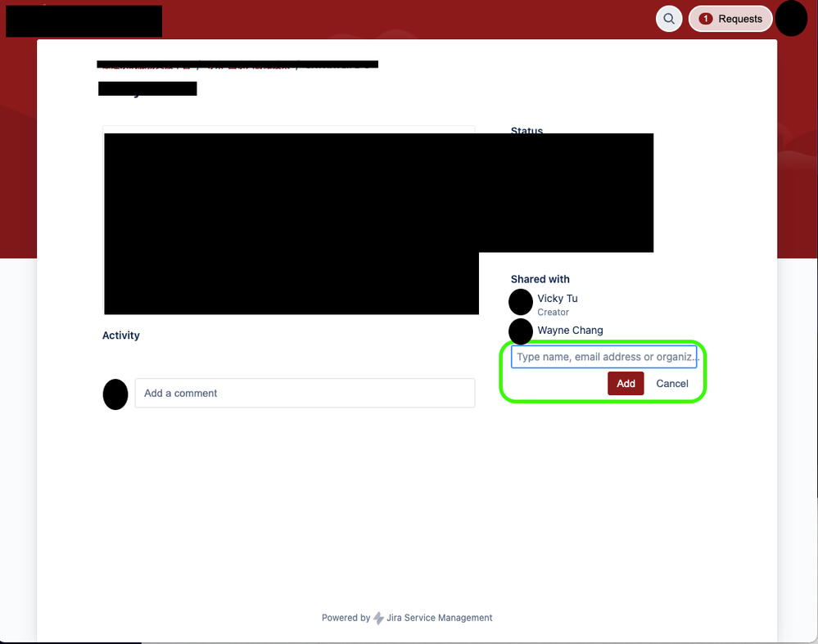Open the help center logo at top left
818x644 pixels.
pyautogui.click(x=84, y=21)
